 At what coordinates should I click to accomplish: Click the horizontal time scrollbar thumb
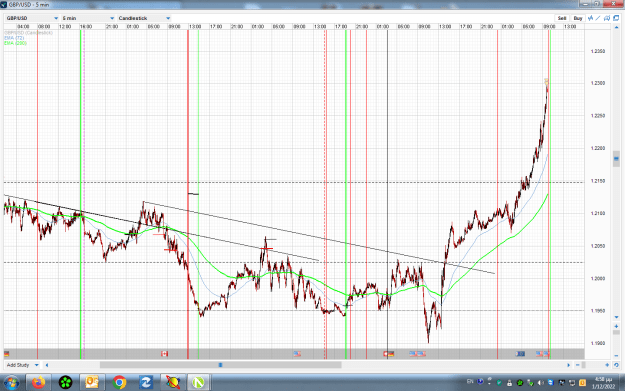click(220, 365)
